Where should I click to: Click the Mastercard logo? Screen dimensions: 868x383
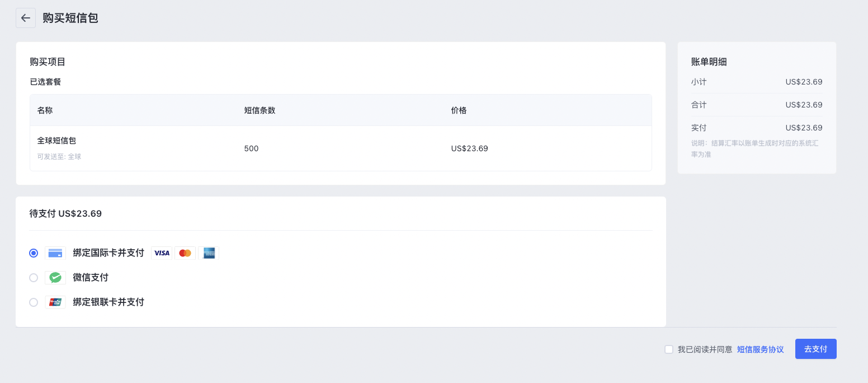pos(185,253)
